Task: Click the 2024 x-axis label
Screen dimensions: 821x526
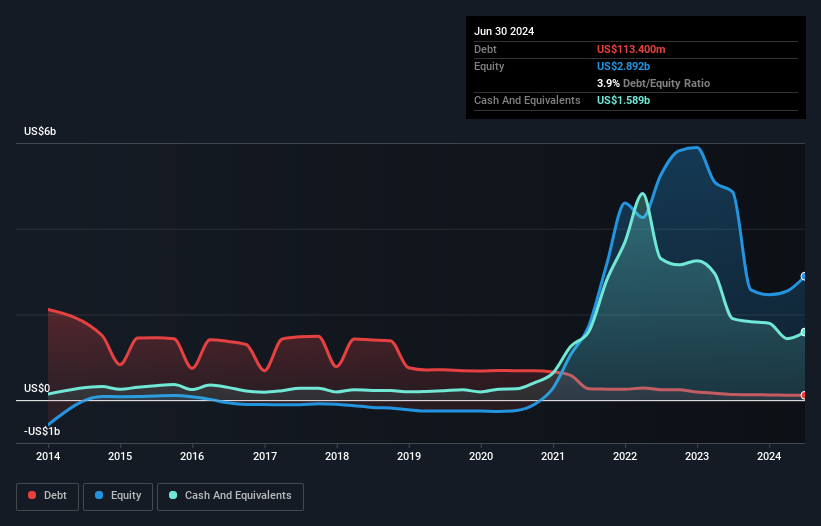Action: (769, 456)
